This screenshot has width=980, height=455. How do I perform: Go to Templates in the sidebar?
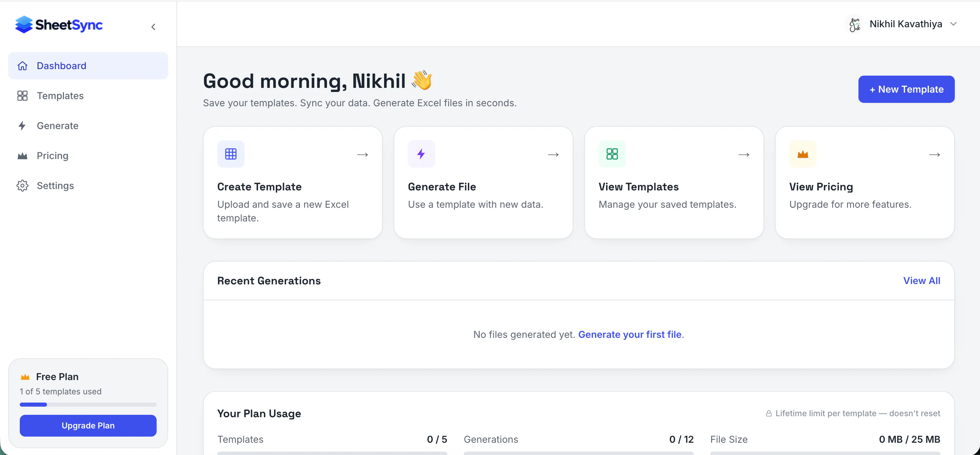pyautogui.click(x=88, y=96)
